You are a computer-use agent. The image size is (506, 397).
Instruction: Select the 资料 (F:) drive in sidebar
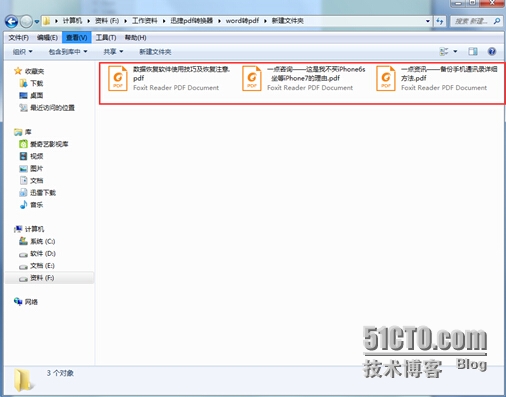42,278
